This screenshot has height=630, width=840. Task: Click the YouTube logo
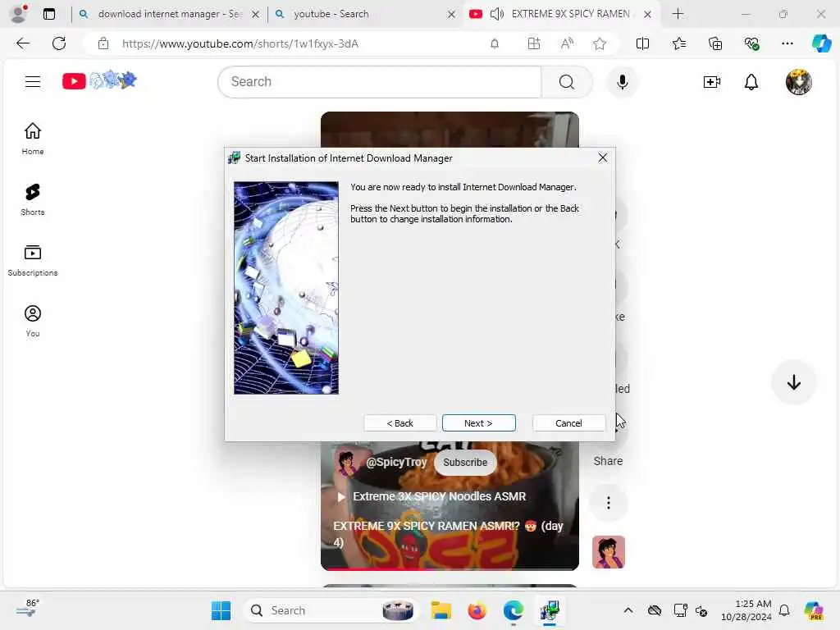tap(99, 81)
